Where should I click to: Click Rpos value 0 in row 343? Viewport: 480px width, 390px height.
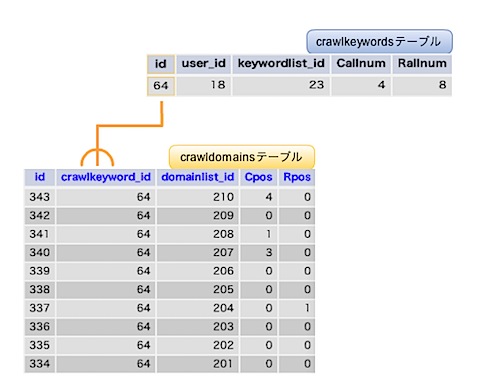click(297, 197)
